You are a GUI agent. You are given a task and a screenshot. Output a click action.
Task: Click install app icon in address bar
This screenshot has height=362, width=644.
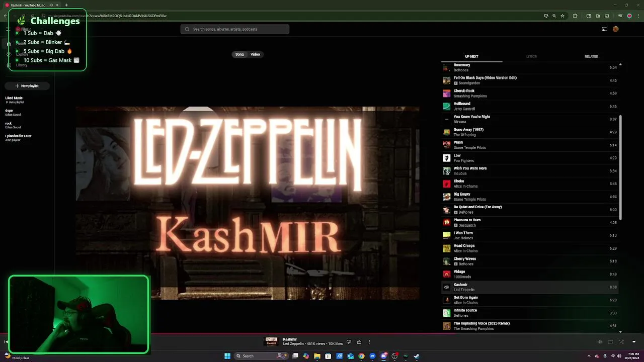[x=546, y=16]
